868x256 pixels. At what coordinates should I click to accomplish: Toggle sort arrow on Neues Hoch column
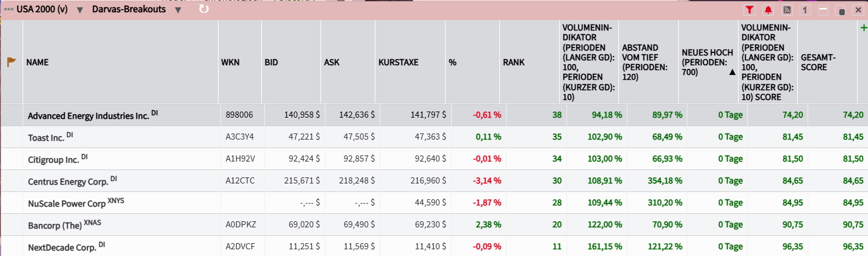pos(732,72)
